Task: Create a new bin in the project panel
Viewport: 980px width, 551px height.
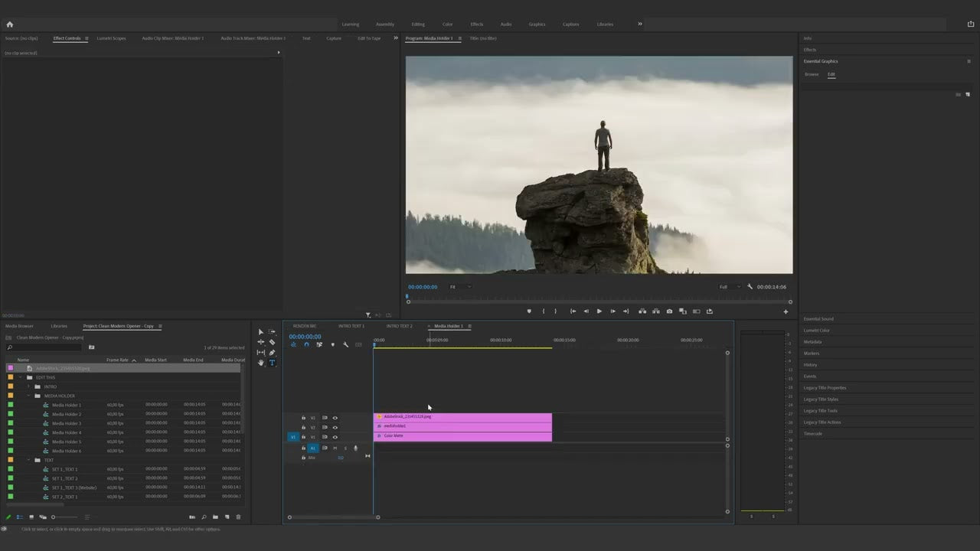Action: click(215, 517)
